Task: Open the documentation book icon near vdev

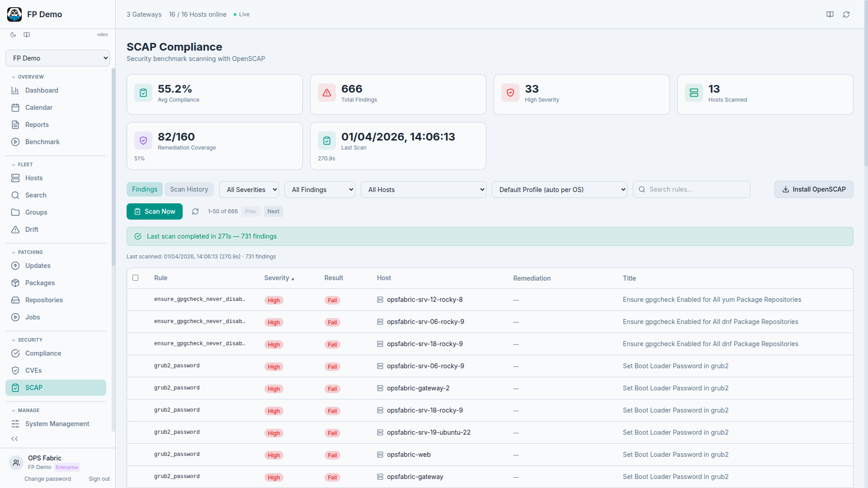Action: point(26,35)
